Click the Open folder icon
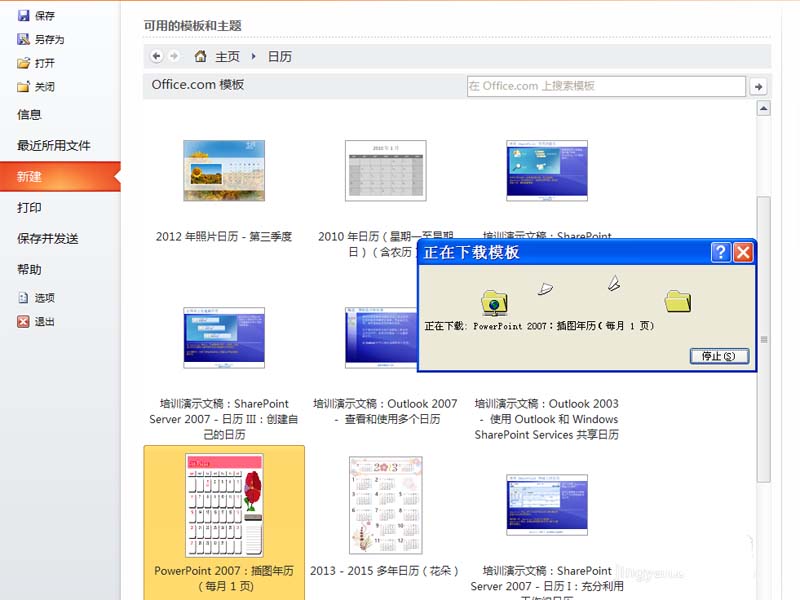 pyautogui.click(x=23, y=63)
